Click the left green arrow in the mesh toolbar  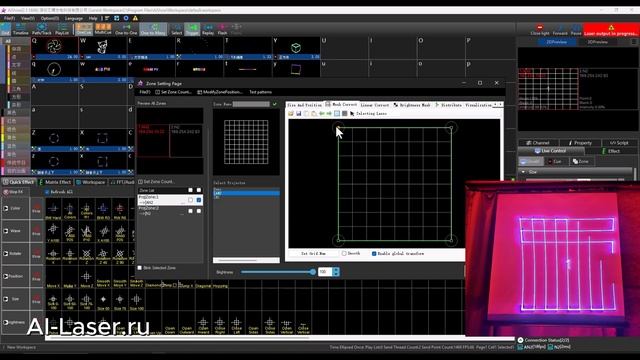click(x=322, y=113)
